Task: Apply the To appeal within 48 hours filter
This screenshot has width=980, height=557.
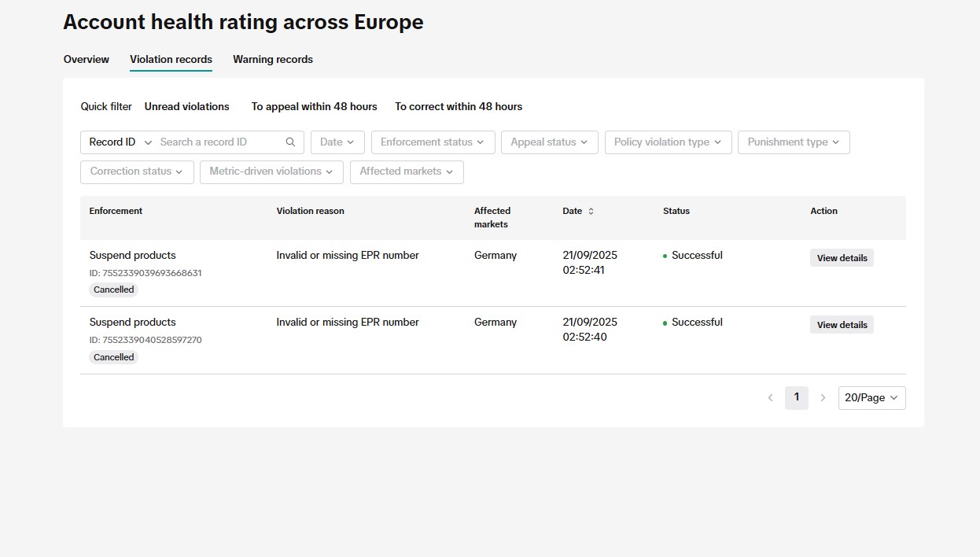Action: click(314, 106)
